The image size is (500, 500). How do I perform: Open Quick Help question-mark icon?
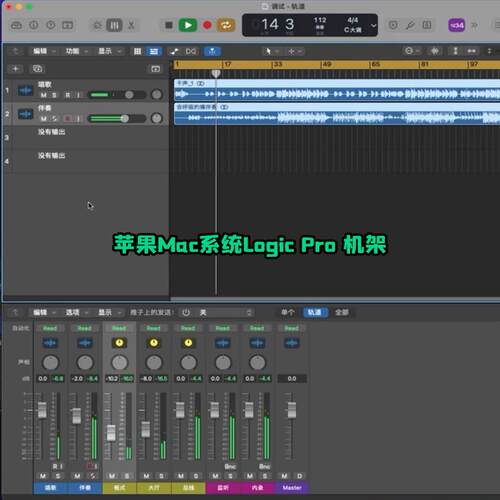click(x=51, y=25)
